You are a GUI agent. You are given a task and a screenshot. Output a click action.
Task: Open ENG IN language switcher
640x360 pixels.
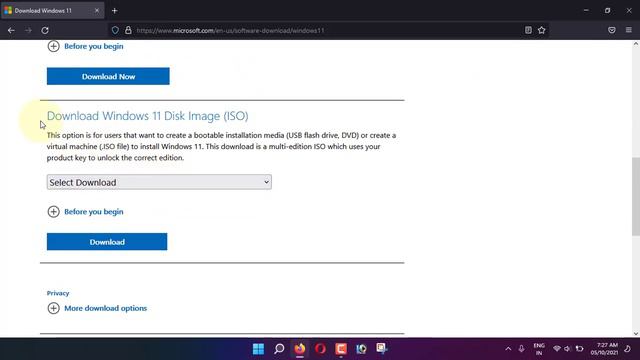tap(539, 349)
